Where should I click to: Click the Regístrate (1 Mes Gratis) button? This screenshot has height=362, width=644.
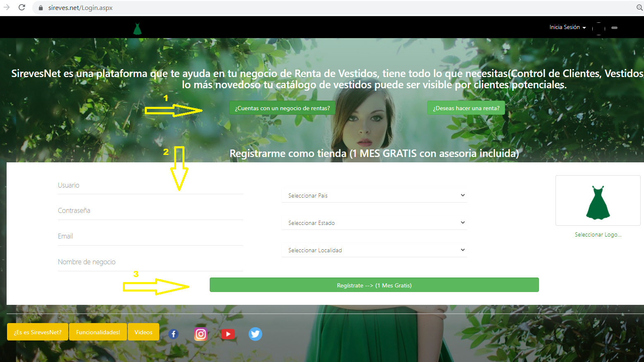[x=374, y=285]
